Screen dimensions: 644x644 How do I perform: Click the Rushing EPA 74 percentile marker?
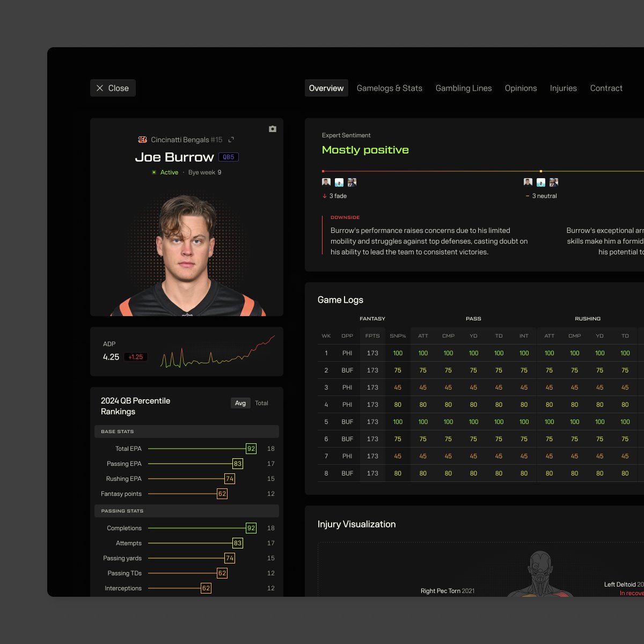point(230,479)
